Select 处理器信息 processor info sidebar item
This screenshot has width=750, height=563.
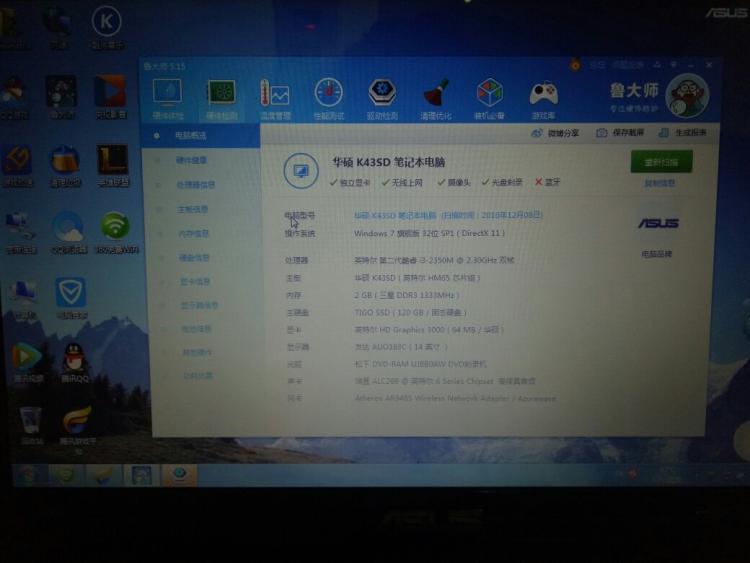tap(196, 185)
